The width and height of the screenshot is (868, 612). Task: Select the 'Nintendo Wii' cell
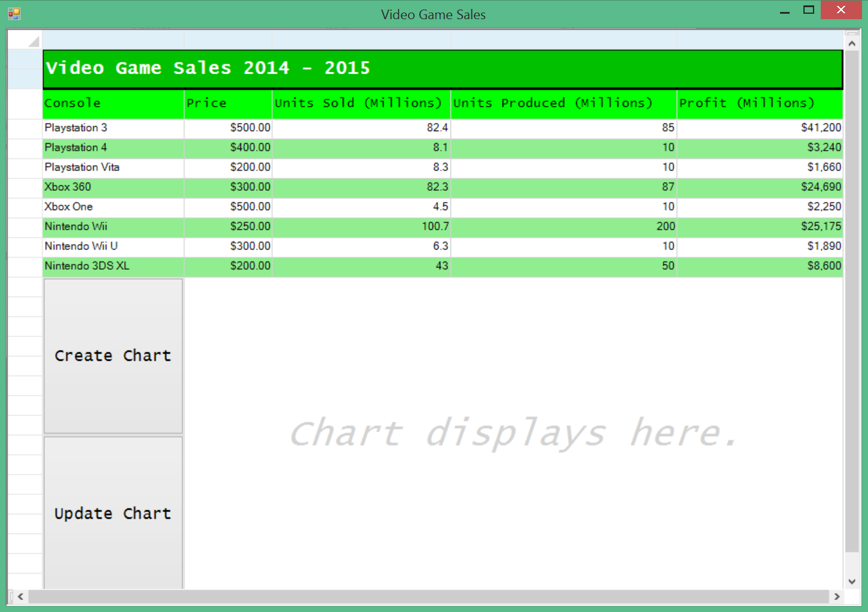click(113, 227)
